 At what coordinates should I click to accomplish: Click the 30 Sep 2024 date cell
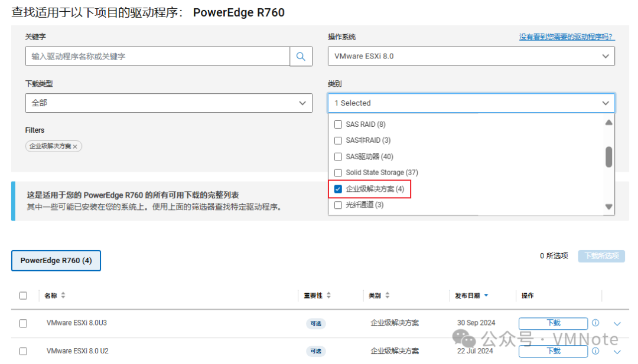point(476,323)
